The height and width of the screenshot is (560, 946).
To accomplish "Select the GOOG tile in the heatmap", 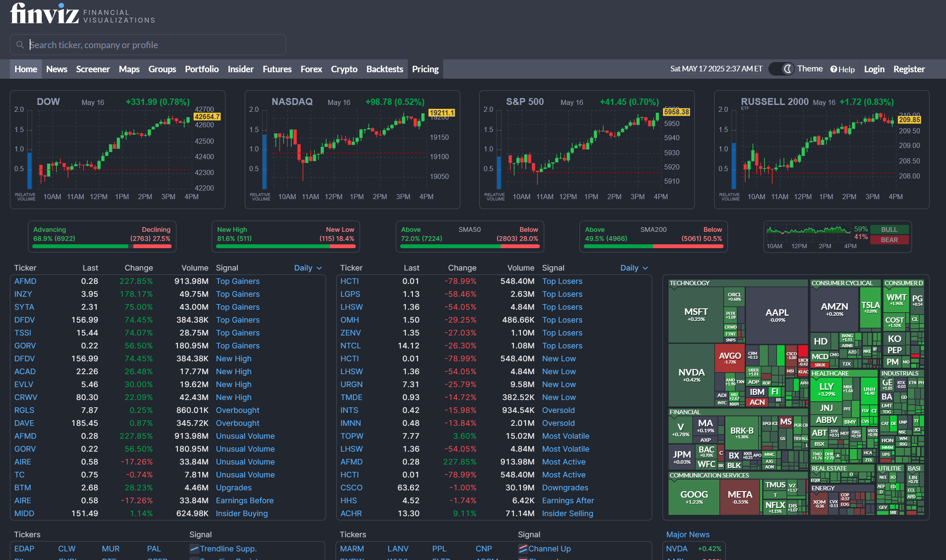I will tap(694, 497).
